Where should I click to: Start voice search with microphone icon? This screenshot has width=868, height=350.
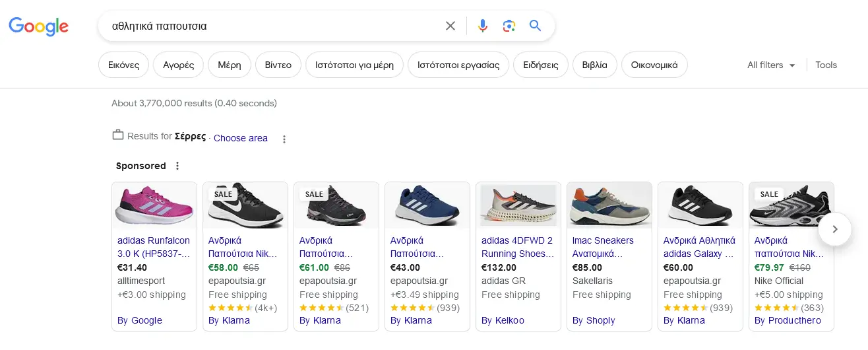click(483, 26)
